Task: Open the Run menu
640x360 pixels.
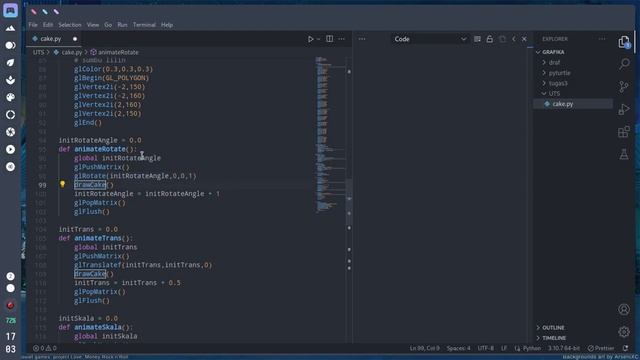Action: [x=122, y=25]
